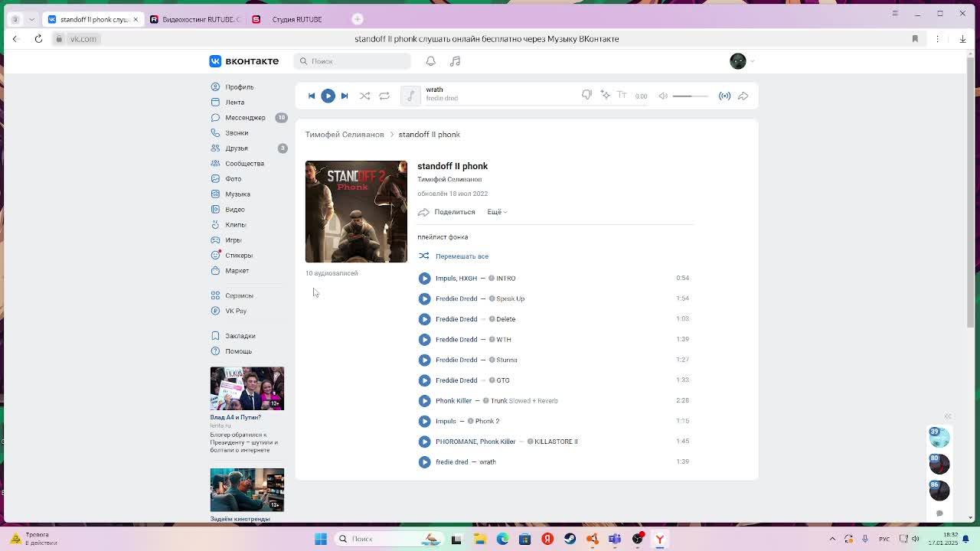Open a new browser tab with plus

point(358,19)
